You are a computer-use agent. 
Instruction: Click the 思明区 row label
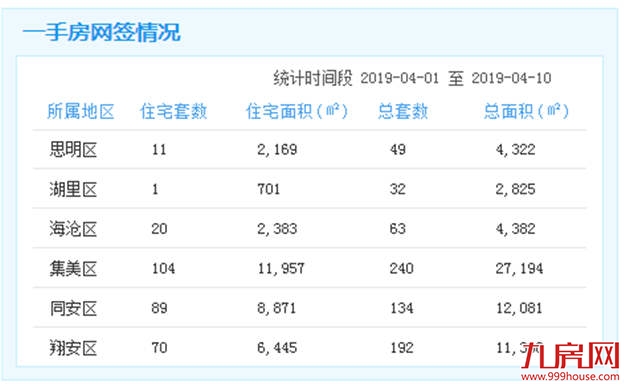[x=73, y=150]
